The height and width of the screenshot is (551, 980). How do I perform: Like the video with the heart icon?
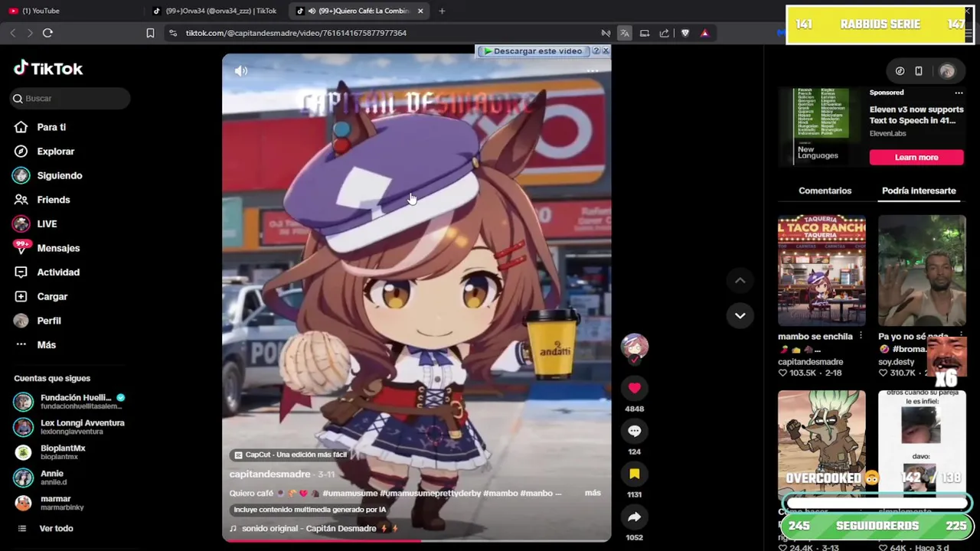pos(634,388)
